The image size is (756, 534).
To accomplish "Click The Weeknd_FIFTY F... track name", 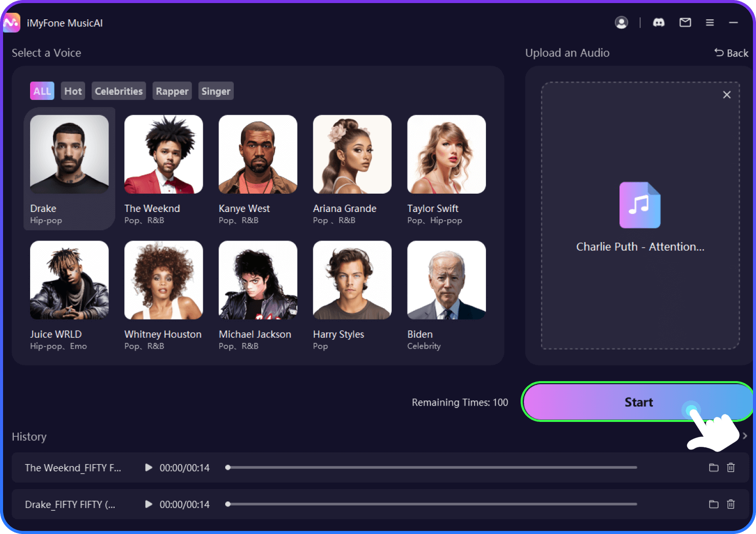I will [x=73, y=468].
